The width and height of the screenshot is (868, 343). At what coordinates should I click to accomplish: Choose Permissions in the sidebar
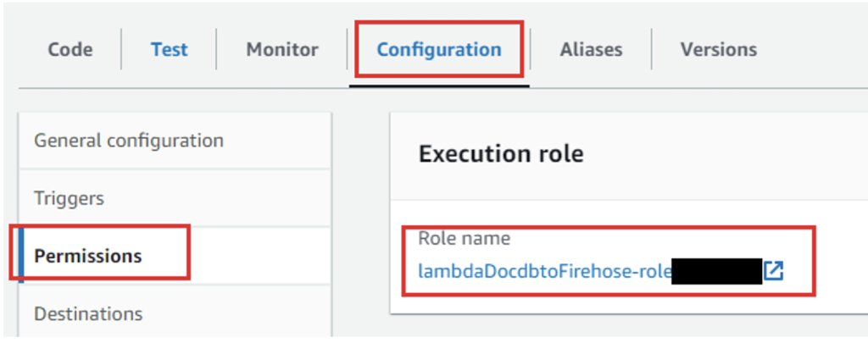coord(87,255)
